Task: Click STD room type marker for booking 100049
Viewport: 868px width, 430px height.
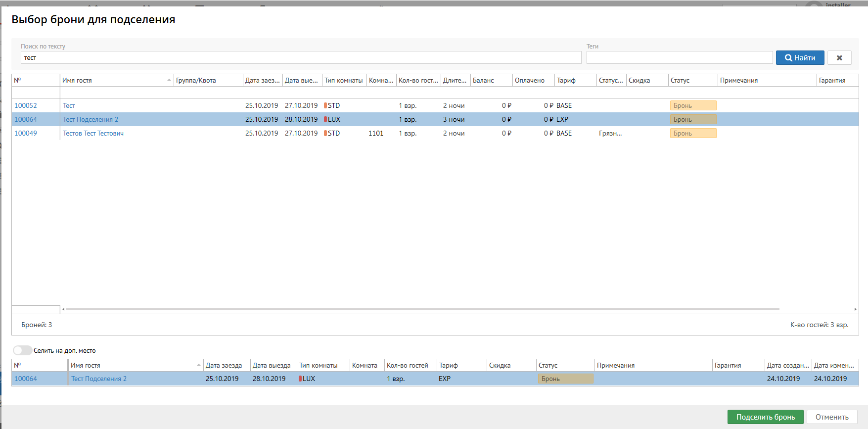Action: click(x=326, y=134)
